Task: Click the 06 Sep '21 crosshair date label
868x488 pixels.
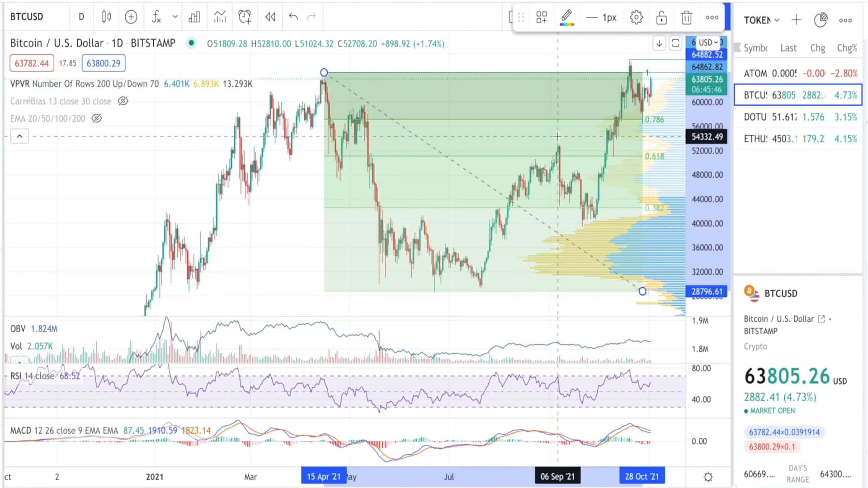Action: [557, 476]
